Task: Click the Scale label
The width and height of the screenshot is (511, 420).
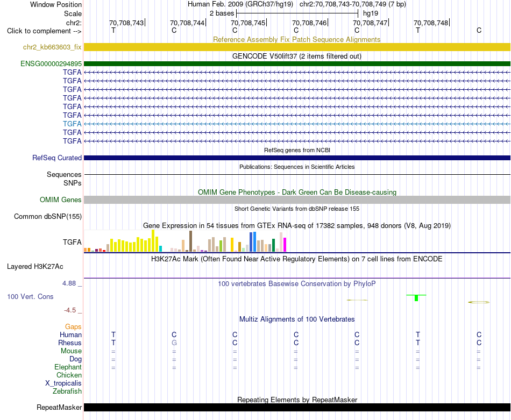Action: 73,13
